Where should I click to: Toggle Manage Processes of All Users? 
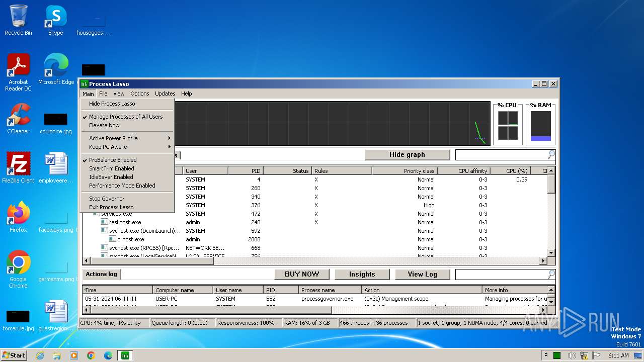pos(127,117)
